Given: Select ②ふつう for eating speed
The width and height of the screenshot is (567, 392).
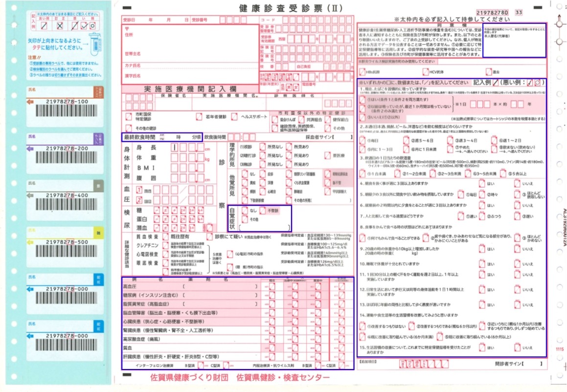Looking at the screenshot, I should click(x=482, y=217).
